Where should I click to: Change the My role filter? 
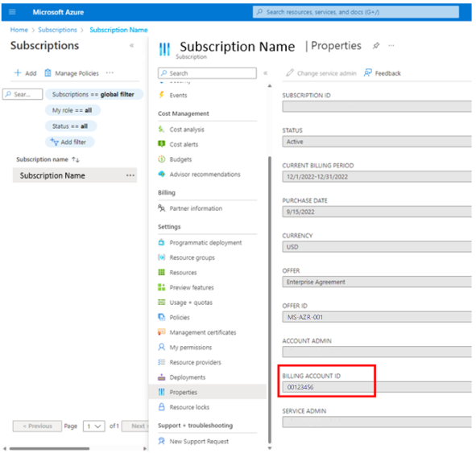pyautogui.click(x=72, y=110)
